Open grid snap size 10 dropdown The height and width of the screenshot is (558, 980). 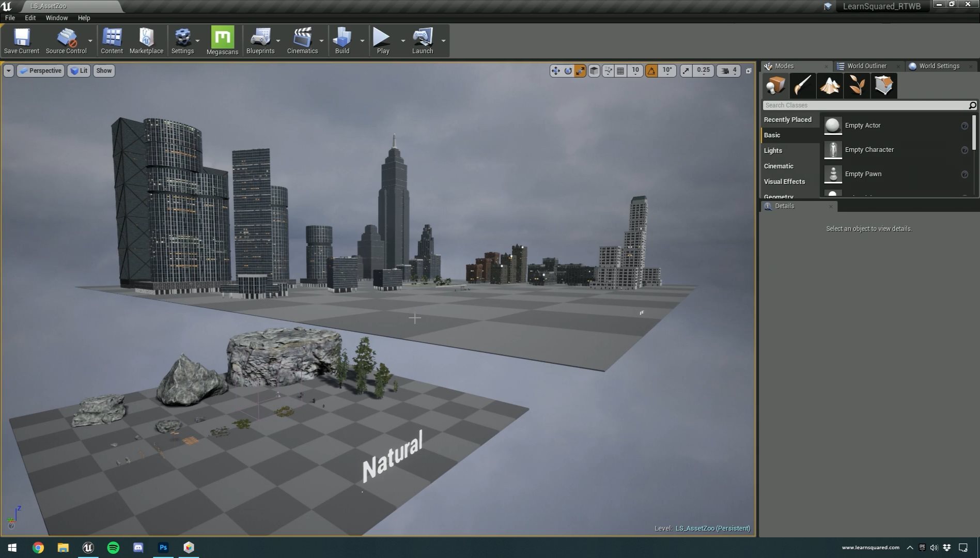point(635,71)
